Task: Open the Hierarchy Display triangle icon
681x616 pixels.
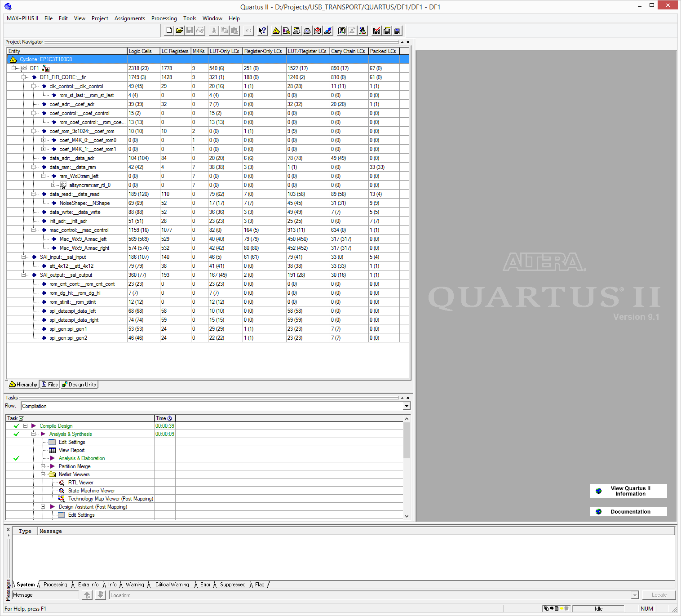Action: pos(276,31)
